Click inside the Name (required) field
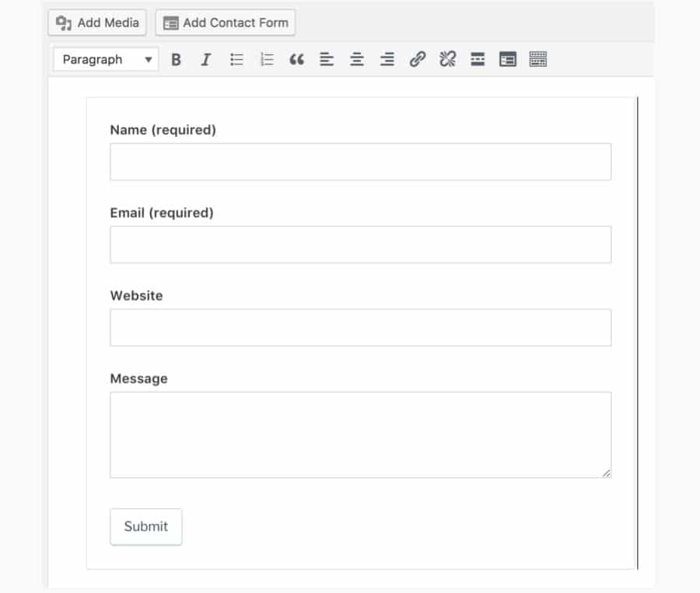Image resolution: width=700 pixels, height=593 pixels. [x=360, y=160]
